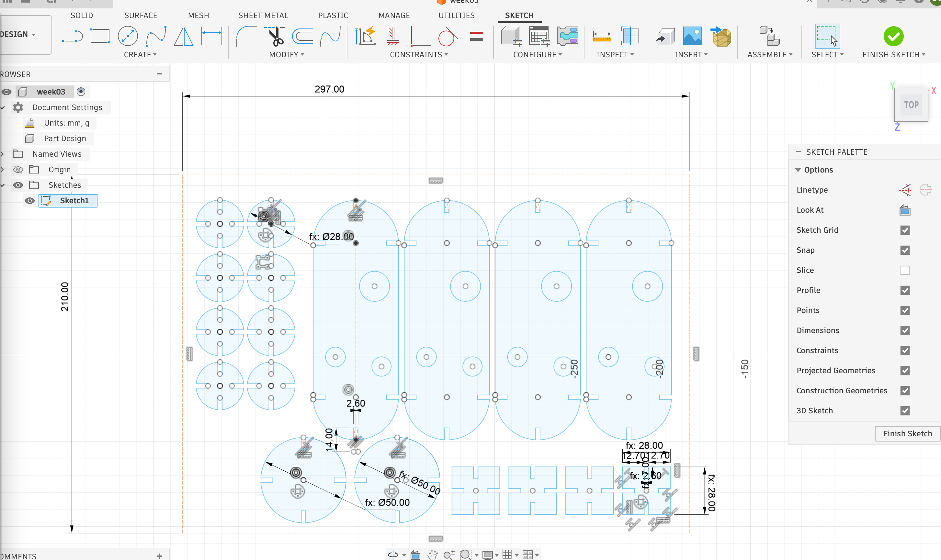Open the INSERT dropdown menu

[x=691, y=55]
